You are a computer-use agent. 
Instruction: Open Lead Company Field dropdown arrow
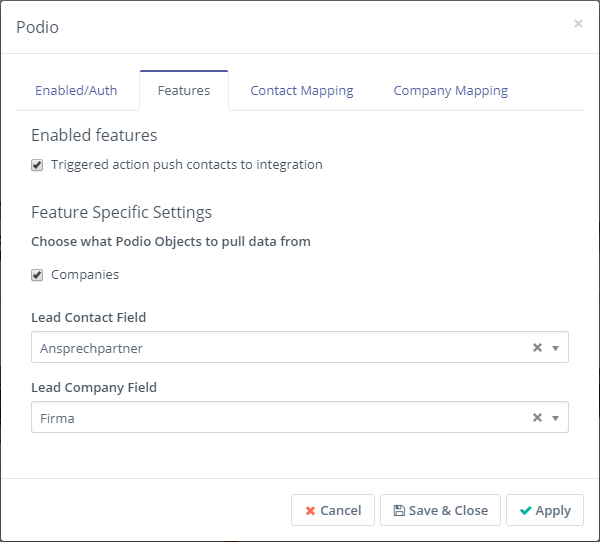[556, 418]
